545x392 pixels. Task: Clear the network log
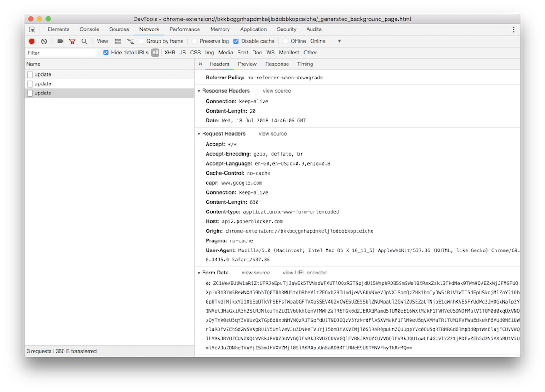(x=44, y=41)
